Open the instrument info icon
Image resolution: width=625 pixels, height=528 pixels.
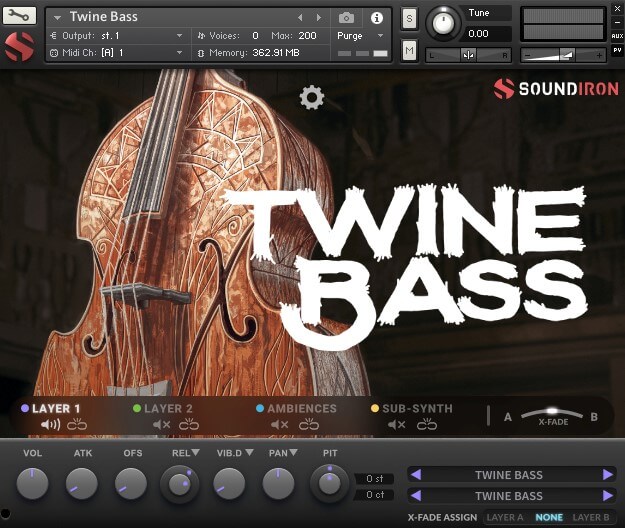377,18
